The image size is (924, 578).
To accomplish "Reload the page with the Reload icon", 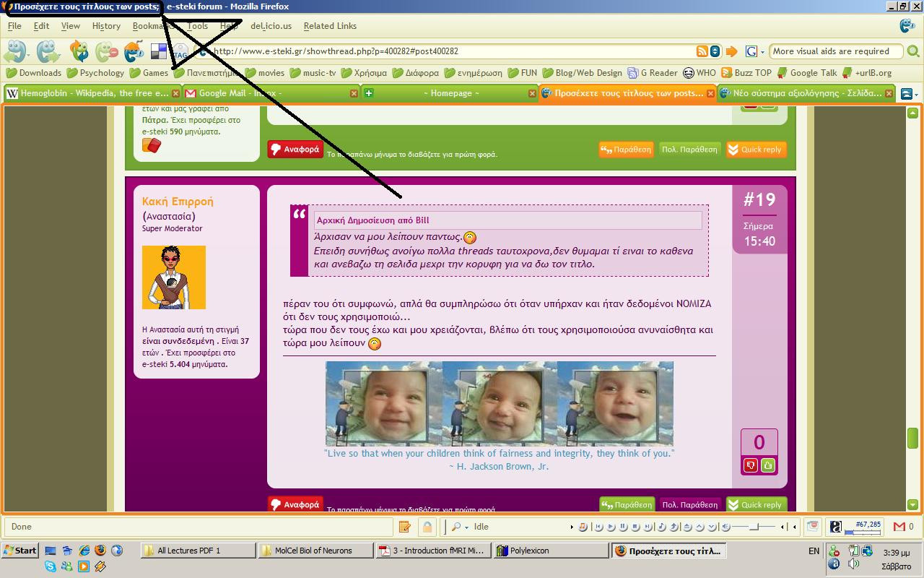I will click(79, 51).
